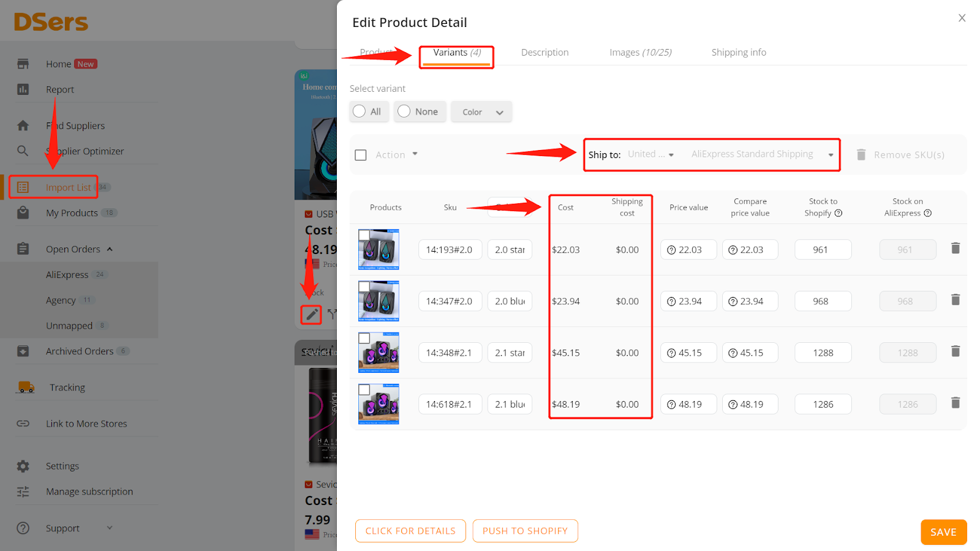Click the Link to More Stores chain icon
This screenshot has width=980, height=551.
(x=23, y=423)
